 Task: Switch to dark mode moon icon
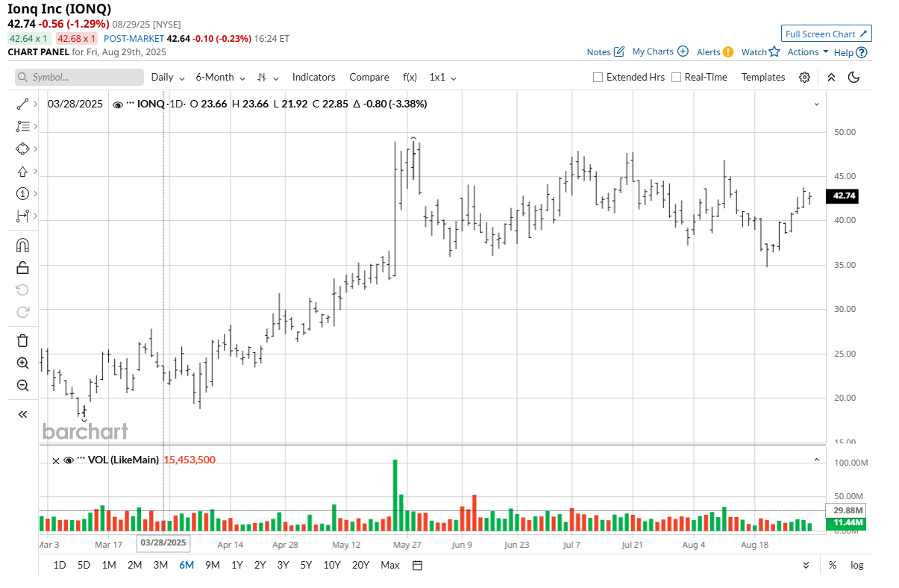coord(854,78)
